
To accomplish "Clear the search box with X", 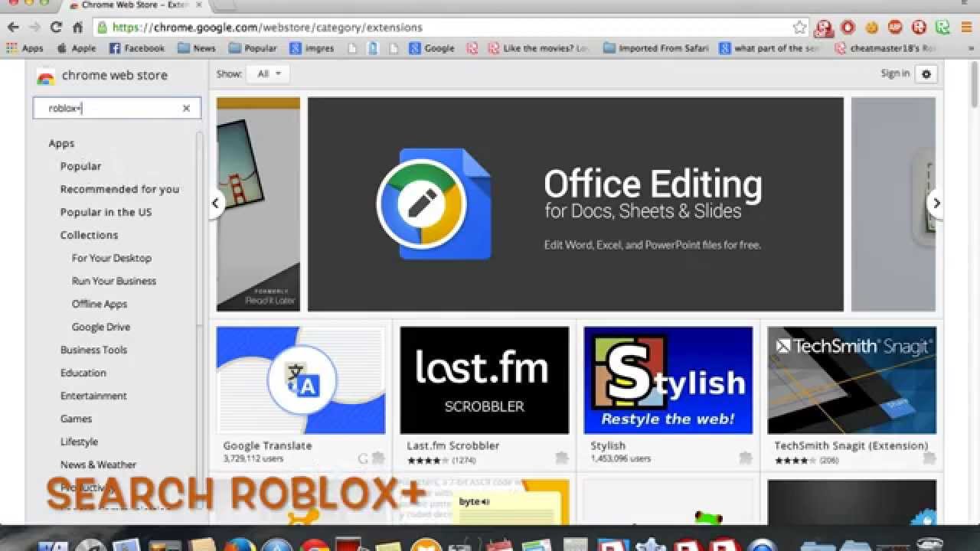I will click(186, 109).
